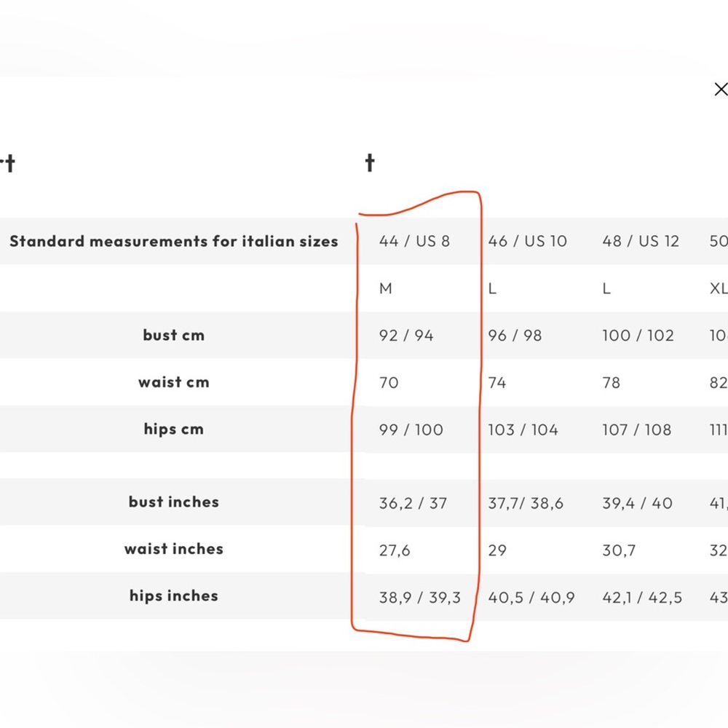Click the "bust cm" row label
The width and height of the screenshot is (728, 728).
(174, 336)
